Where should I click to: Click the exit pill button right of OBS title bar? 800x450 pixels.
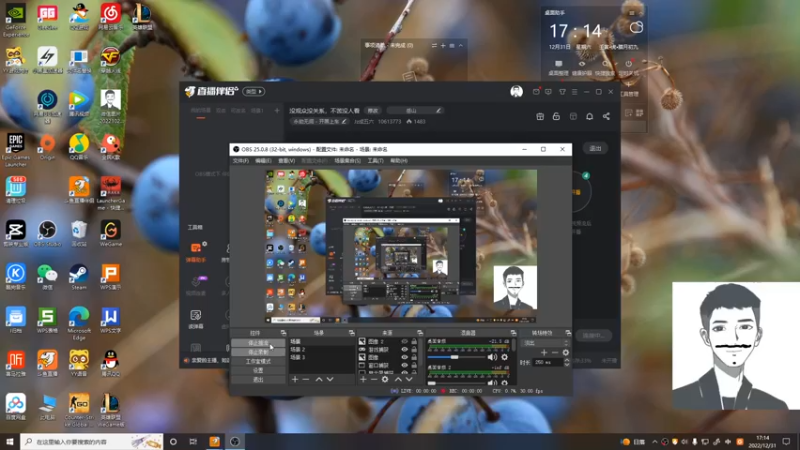595,148
